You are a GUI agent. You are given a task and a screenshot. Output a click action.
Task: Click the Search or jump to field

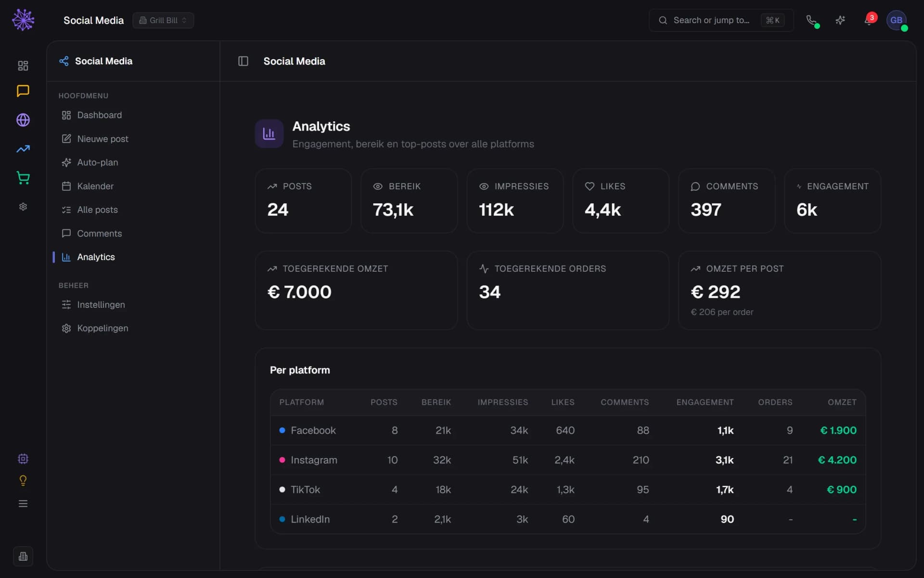[721, 20]
